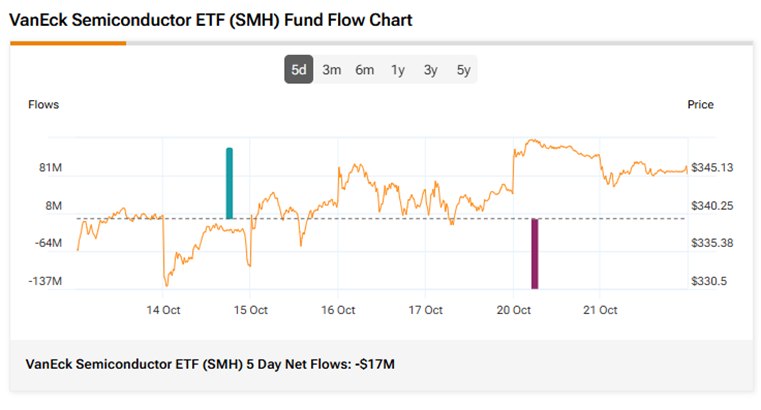Choose the 3y time range
Image resolution: width=761 pixels, height=410 pixels.
click(430, 70)
